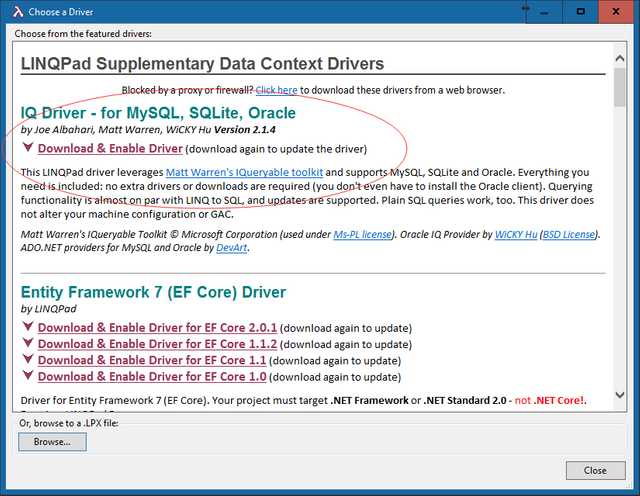Click 'LINQPad Supplementary Data Context Drivers' title
This screenshot has width=640, height=496.
[202, 64]
